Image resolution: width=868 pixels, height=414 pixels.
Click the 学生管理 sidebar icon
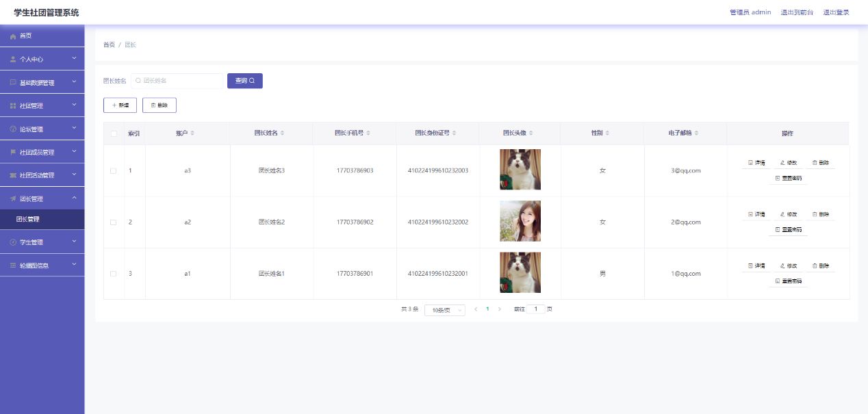[x=13, y=242]
